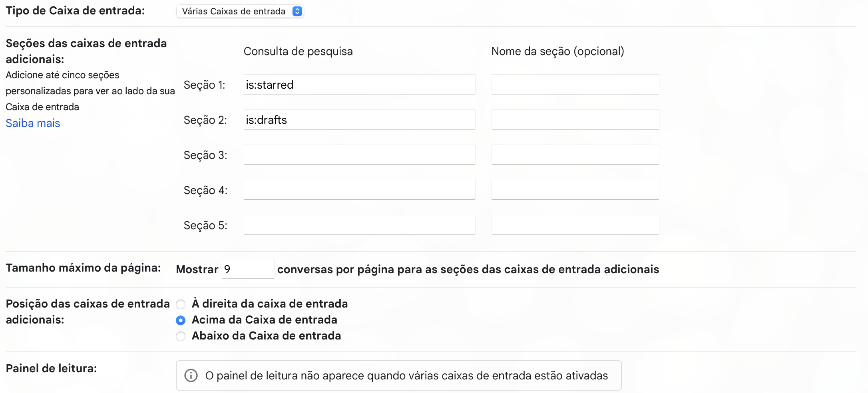Open the Saiba mais link

click(33, 123)
